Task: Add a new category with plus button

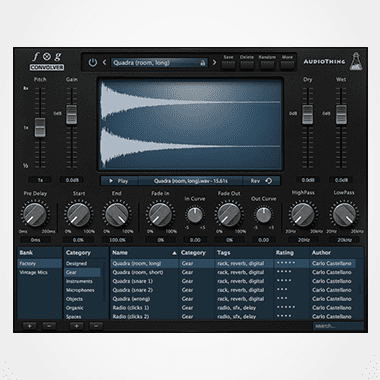Action: coord(76,326)
